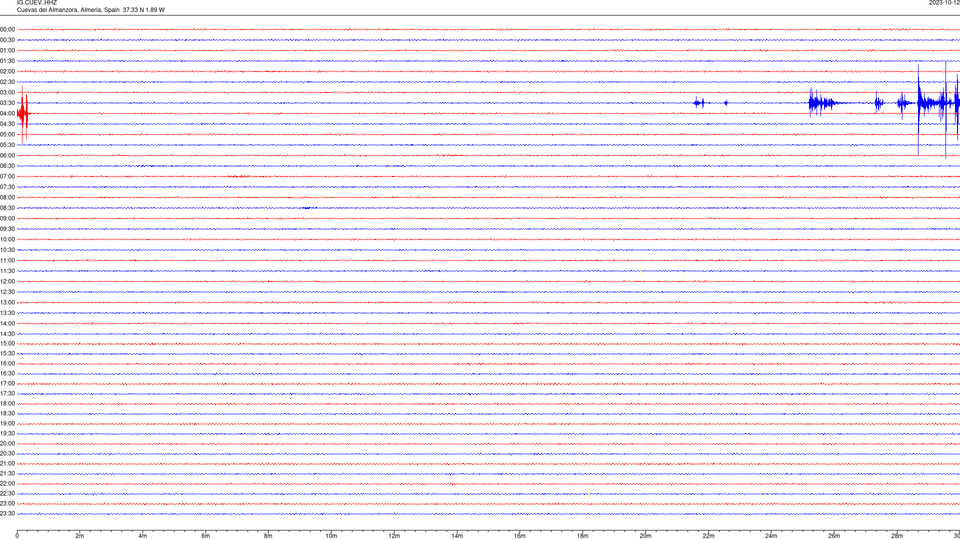Choose the 04:30 row label
The image size is (960, 540).
point(7,124)
